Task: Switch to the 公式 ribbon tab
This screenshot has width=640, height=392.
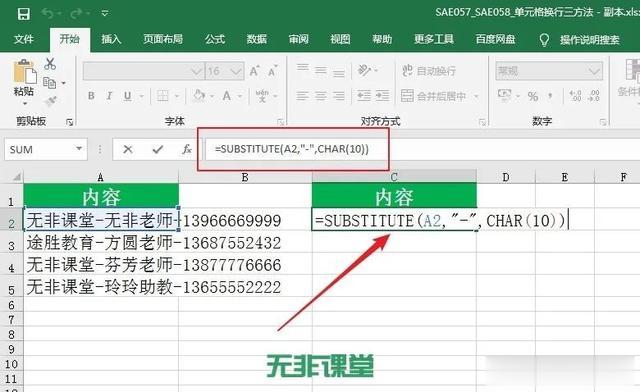Action: click(x=215, y=39)
